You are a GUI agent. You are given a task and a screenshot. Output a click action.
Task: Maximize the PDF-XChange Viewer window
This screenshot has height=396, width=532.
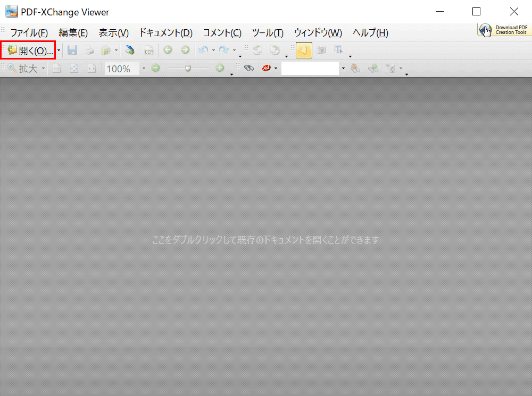476,12
